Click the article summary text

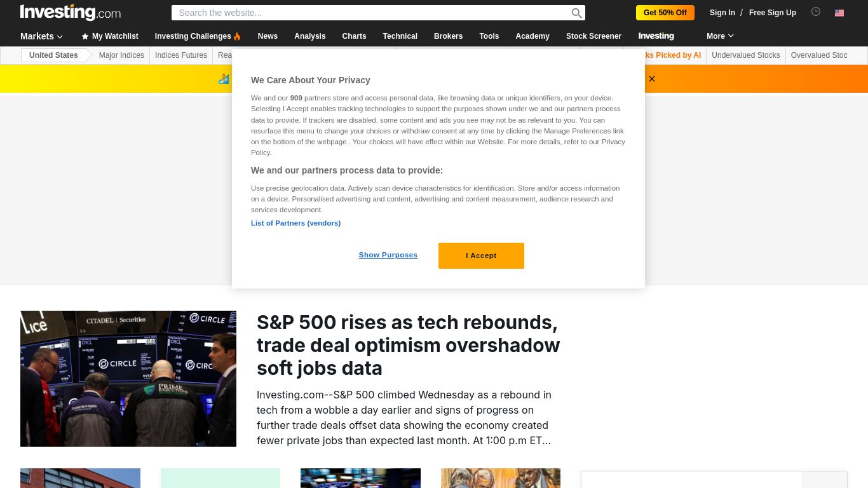click(404, 417)
